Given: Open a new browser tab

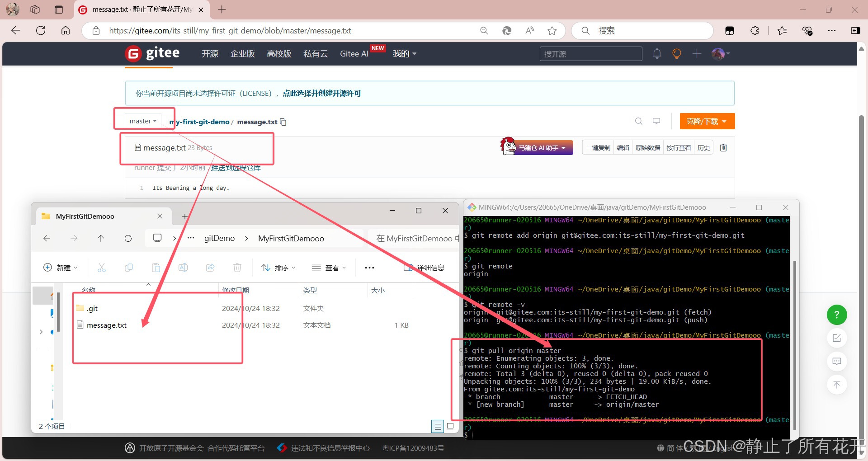Looking at the screenshot, I should (222, 9).
